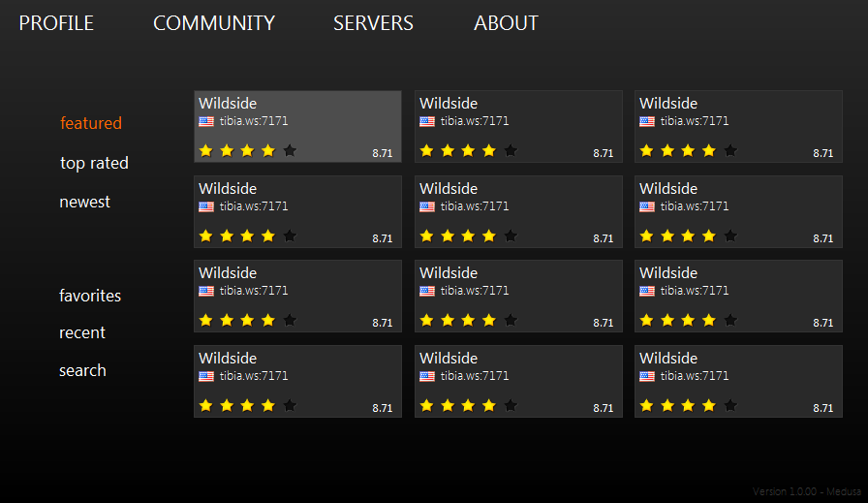Open the favorites list

click(90, 296)
